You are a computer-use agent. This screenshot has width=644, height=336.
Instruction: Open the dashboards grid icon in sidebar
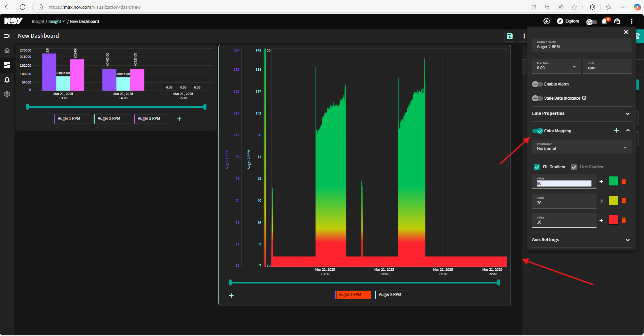click(x=7, y=65)
